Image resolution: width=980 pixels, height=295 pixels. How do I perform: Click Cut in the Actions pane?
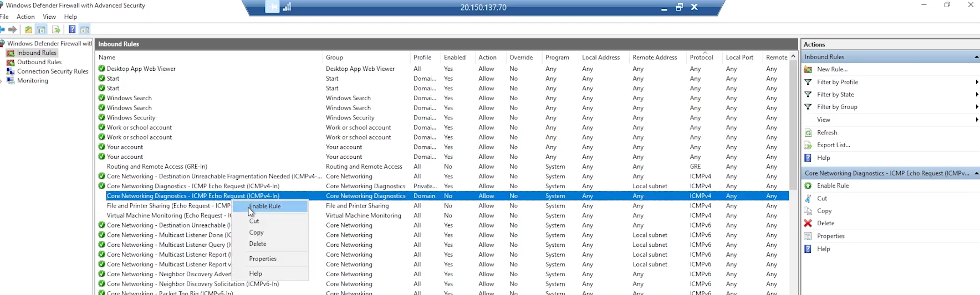point(821,199)
